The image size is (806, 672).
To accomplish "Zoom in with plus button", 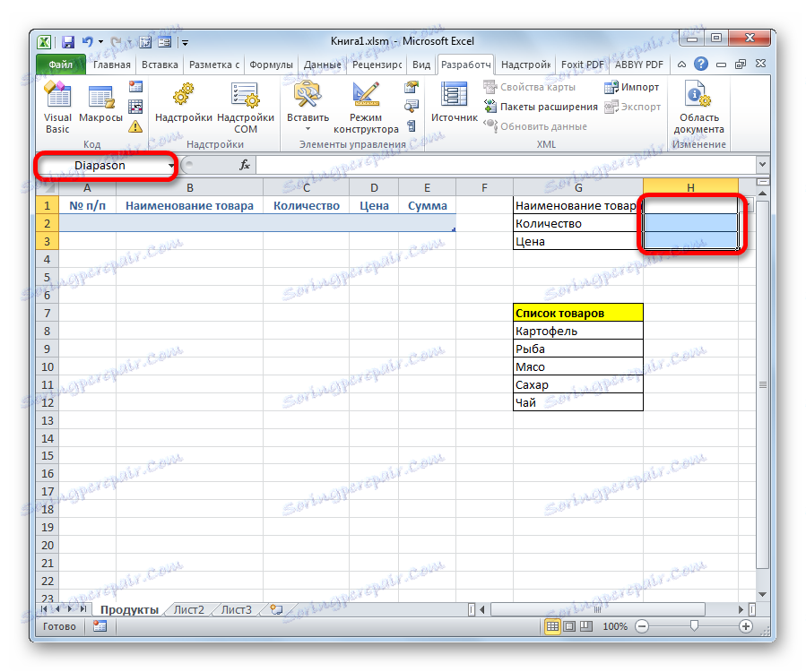I will tap(746, 626).
